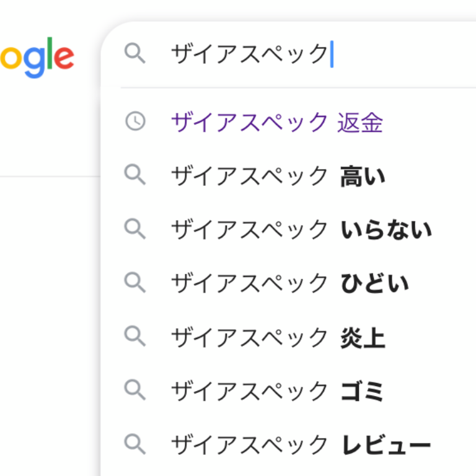Click the magnifier icon beside 炎上 suggestion

[x=135, y=337]
